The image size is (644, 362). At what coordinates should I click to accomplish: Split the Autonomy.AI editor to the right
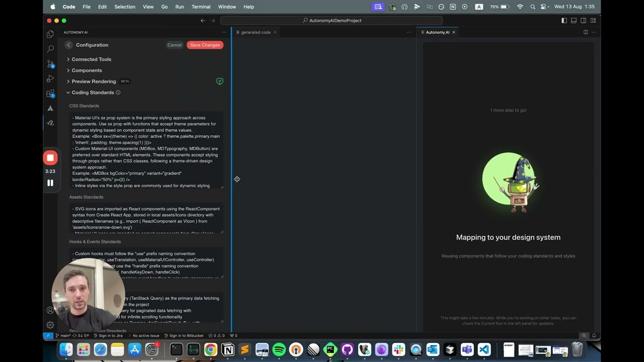click(586, 32)
